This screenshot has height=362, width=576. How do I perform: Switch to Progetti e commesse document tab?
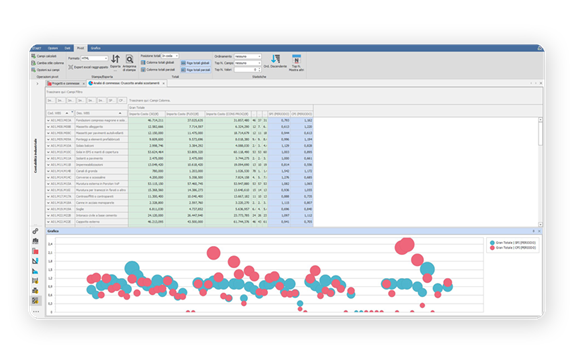coord(66,83)
